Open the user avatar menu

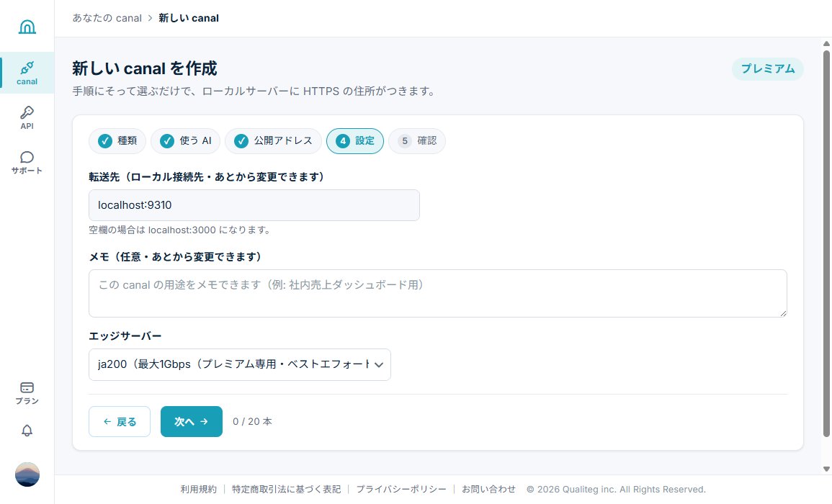coord(27,474)
